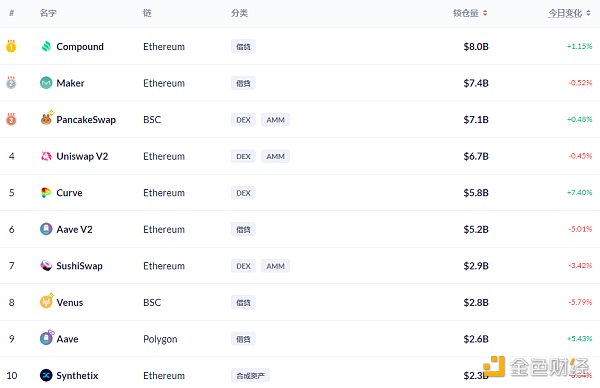Click the Maker protocol logo icon
600x388 pixels.
click(x=46, y=83)
